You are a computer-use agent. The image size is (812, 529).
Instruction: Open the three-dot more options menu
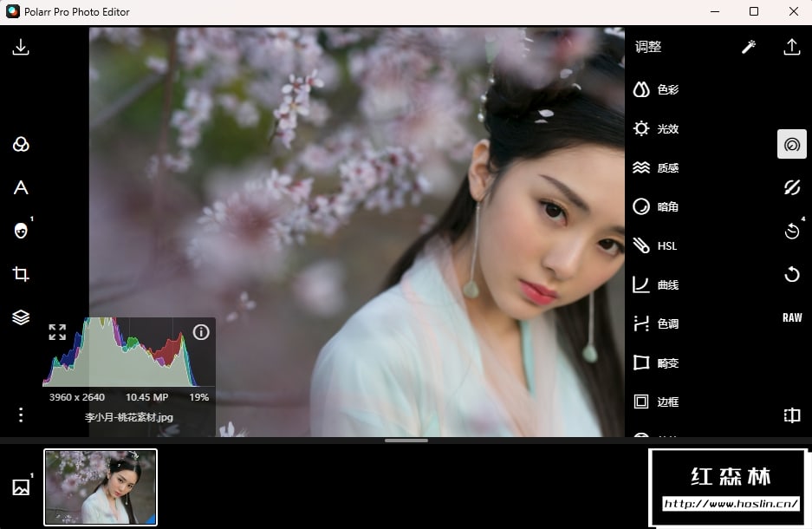(x=21, y=415)
